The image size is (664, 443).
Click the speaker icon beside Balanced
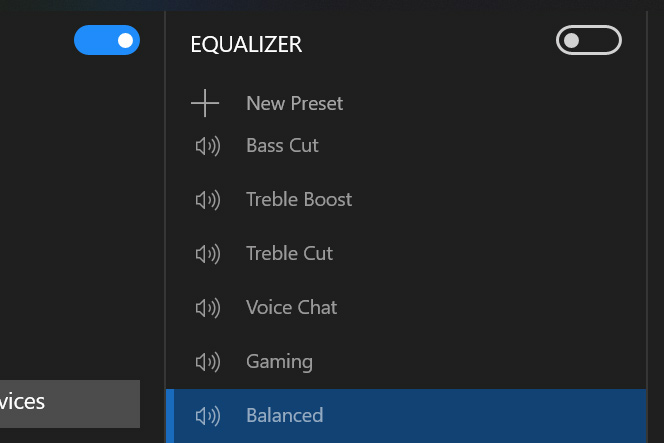point(208,415)
